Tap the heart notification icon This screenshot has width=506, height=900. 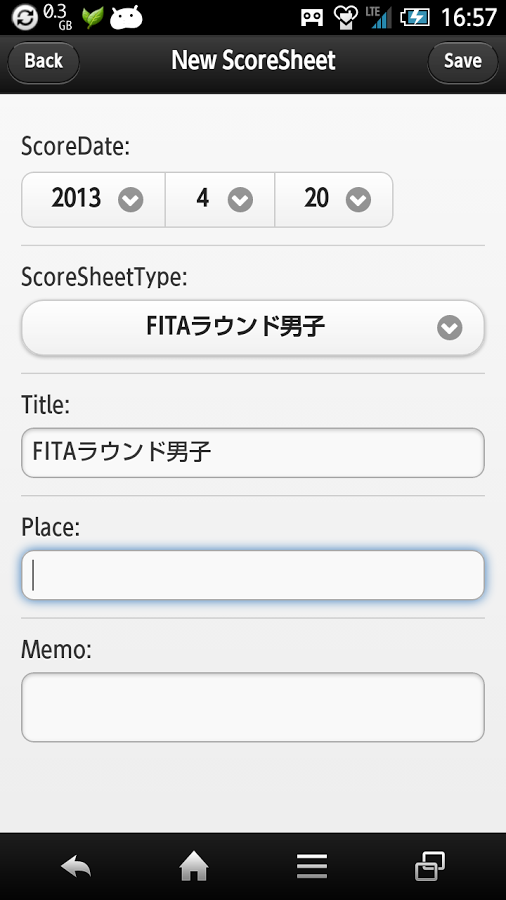tap(345, 17)
